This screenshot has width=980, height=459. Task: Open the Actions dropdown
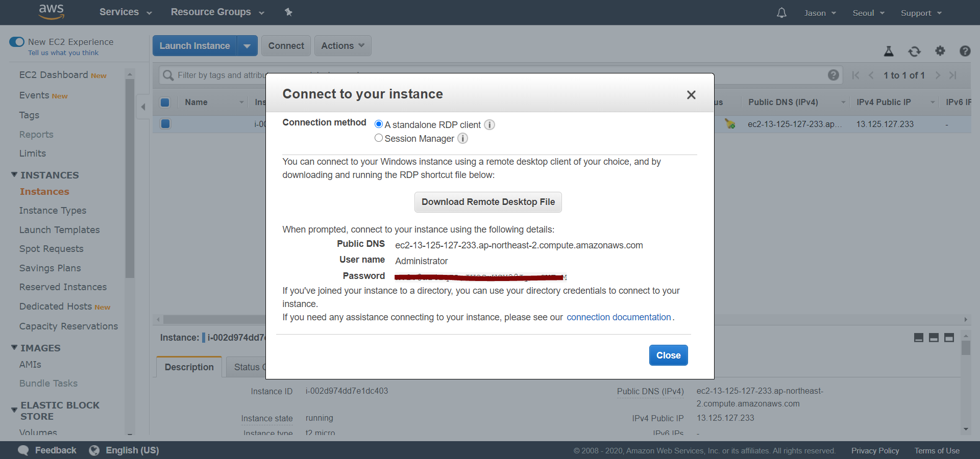click(343, 46)
